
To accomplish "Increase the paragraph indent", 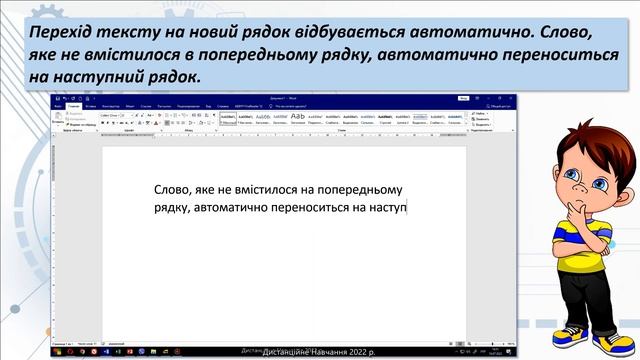I will pos(199,116).
